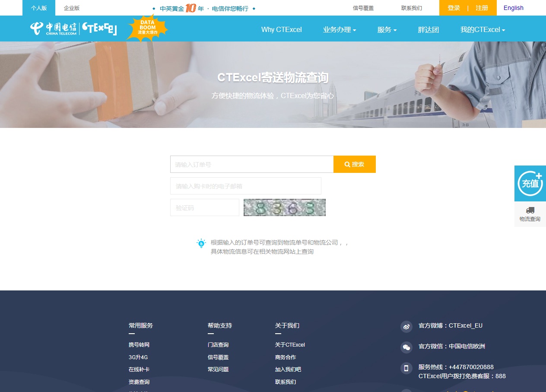Focus the 验证码 captcha input field
Image resolution: width=546 pixels, height=392 pixels.
tap(205, 207)
